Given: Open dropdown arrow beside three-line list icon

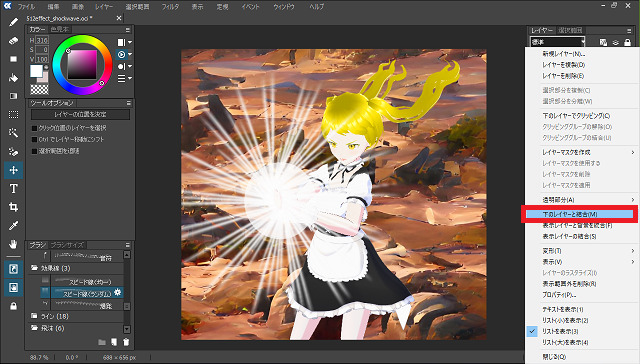Looking at the screenshot, I should pos(130,78).
